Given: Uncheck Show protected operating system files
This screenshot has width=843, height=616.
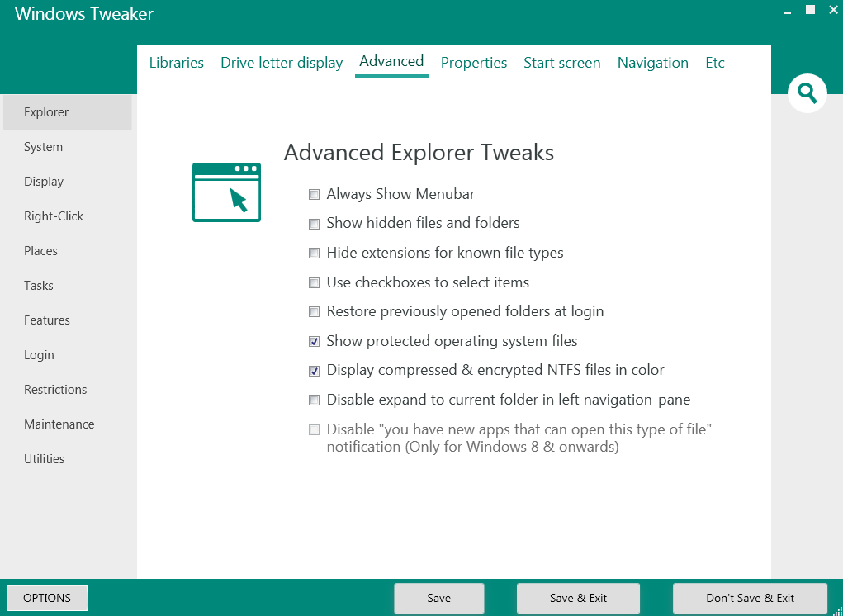Looking at the screenshot, I should coord(314,341).
